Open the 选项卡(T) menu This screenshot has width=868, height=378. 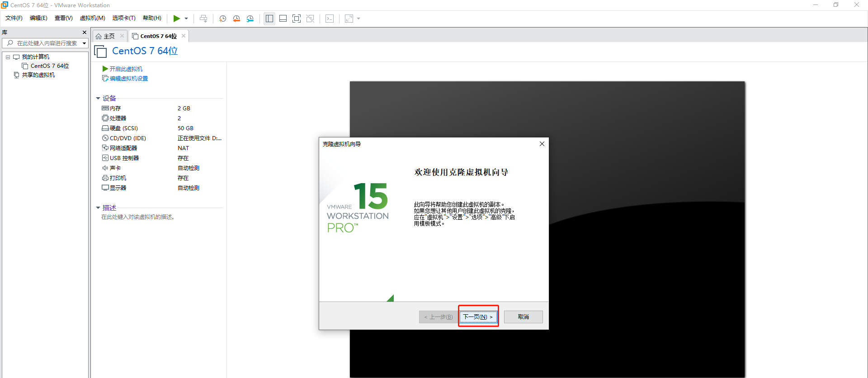point(124,18)
